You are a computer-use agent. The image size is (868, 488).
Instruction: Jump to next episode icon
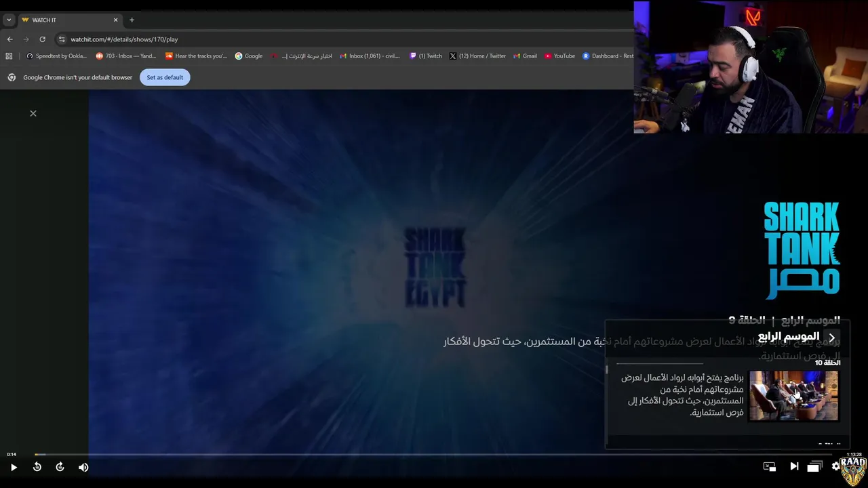(x=794, y=466)
